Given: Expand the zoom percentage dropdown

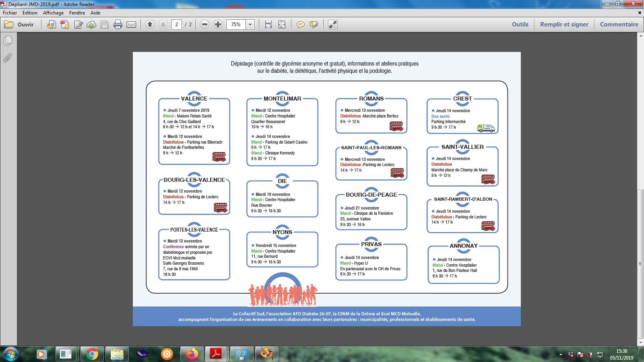Looking at the screenshot, I should [250, 25].
